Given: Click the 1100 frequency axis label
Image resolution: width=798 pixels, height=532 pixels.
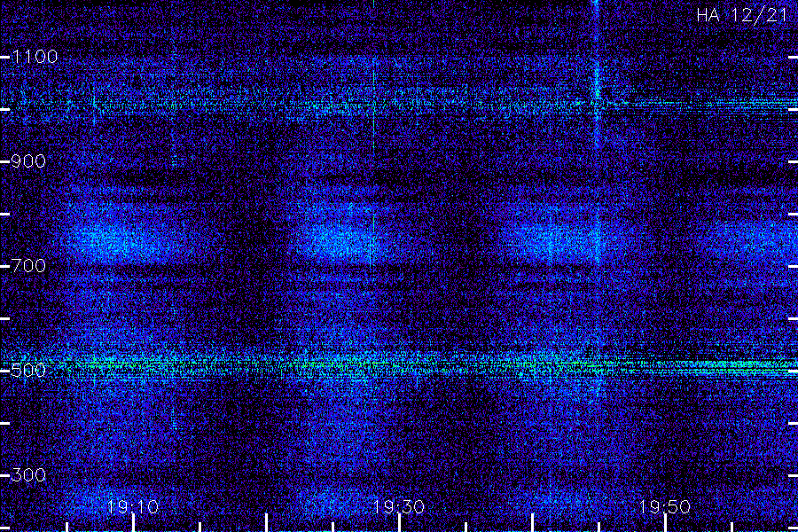Looking at the screenshot, I should coord(35,57).
